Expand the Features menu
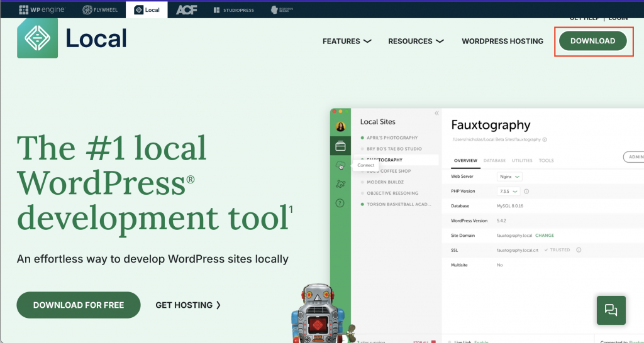644x343 pixels. [x=347, y=41]
